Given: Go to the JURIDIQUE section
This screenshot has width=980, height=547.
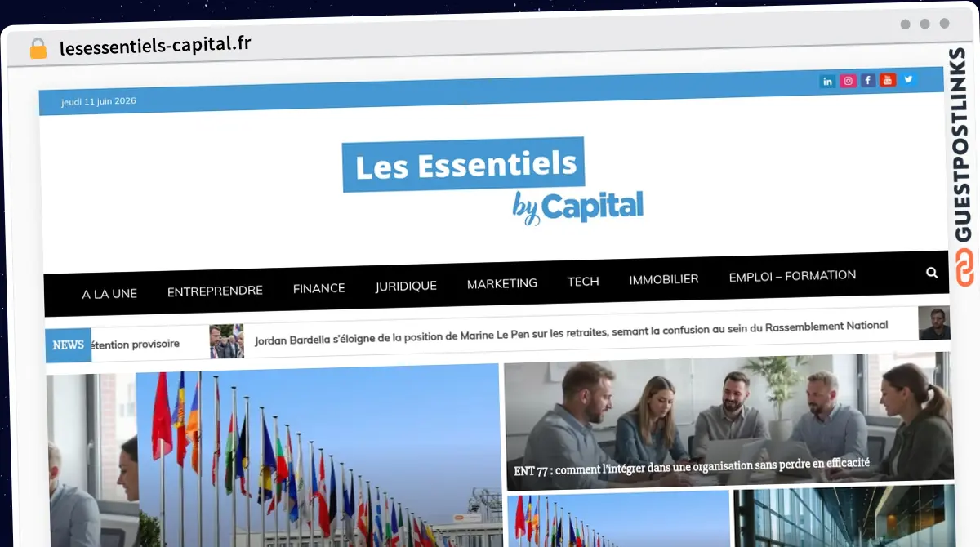Looking at the screenshot, I should coord(406,286).
